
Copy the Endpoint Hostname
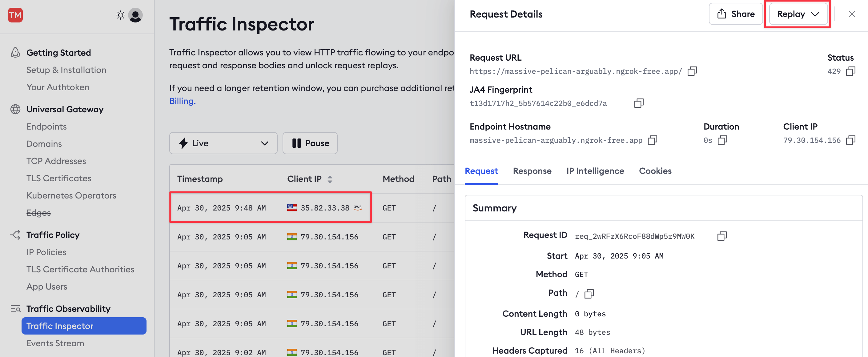pos(652,140)
